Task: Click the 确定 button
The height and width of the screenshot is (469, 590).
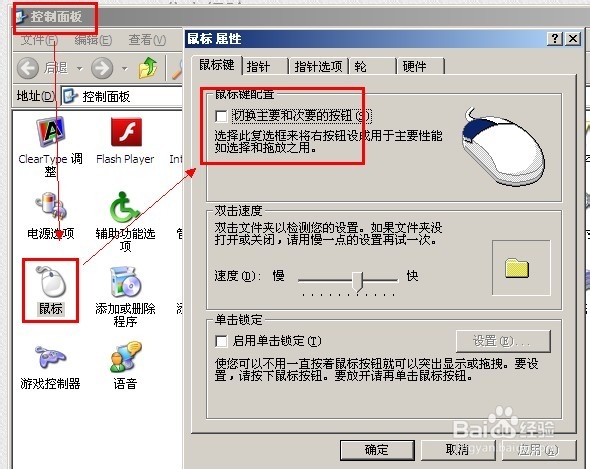Action: click(377, 450)
